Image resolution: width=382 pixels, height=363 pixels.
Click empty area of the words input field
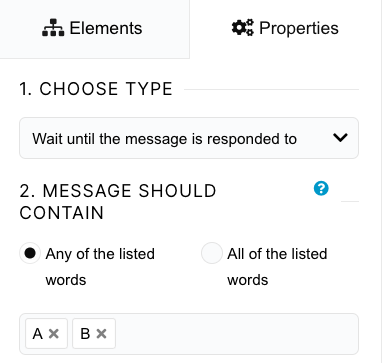pyautogui.click(x=237, y=334)
